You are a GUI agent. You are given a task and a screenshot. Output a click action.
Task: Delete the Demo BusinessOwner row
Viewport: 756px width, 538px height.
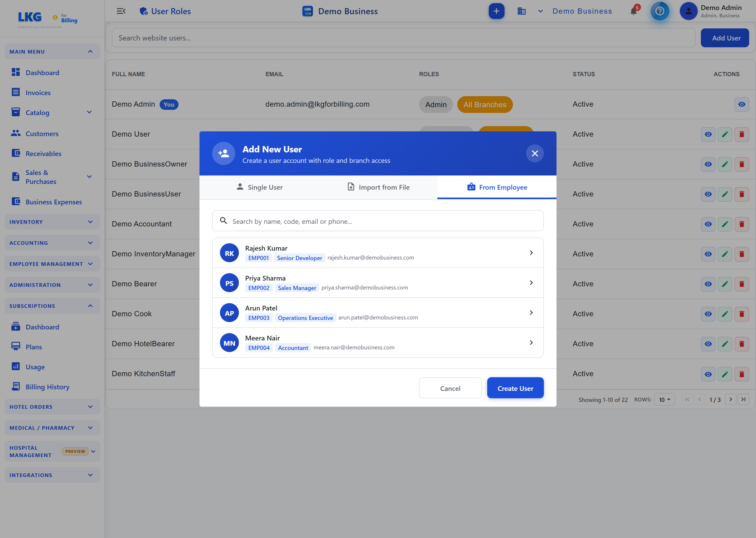pos(742,164)
